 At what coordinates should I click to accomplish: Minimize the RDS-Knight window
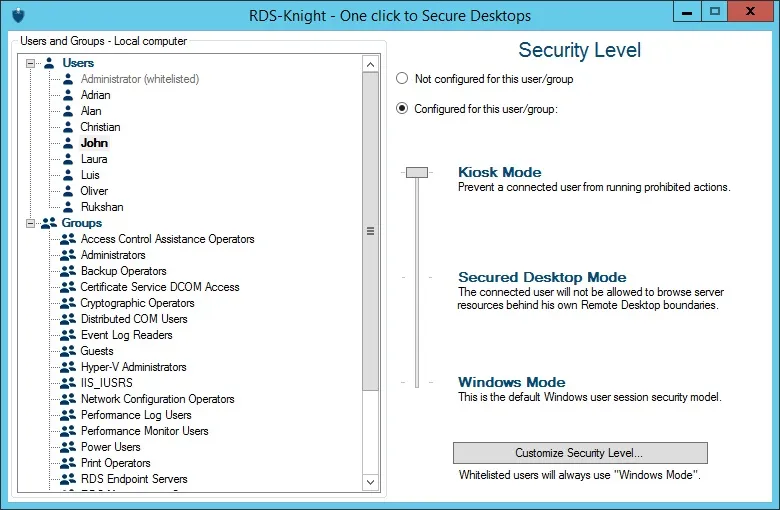(x=687, y=11)
